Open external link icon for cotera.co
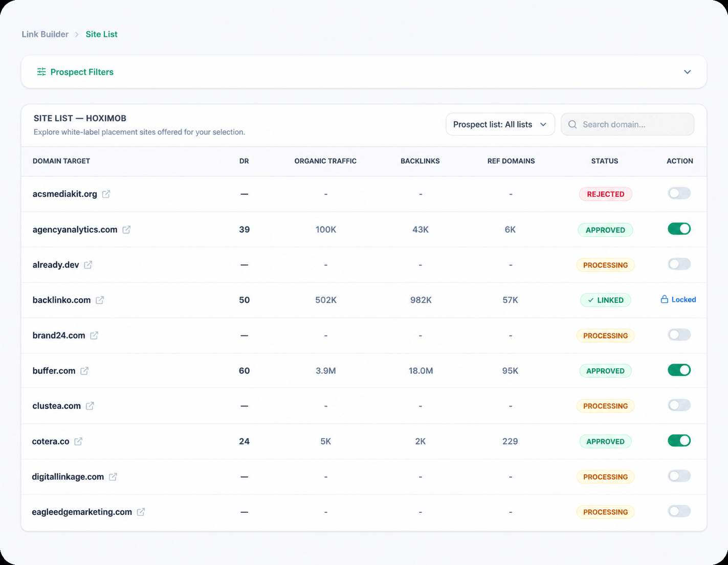 (x=78, y=441)
